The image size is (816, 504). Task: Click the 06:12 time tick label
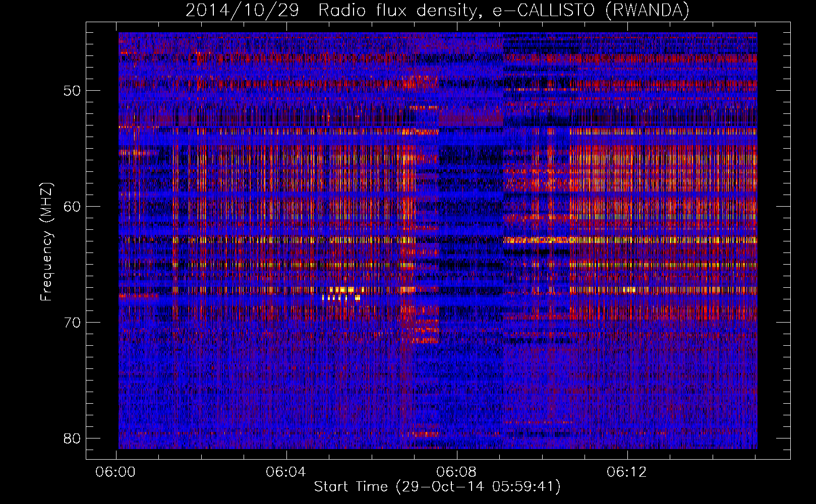pos(627,472)
